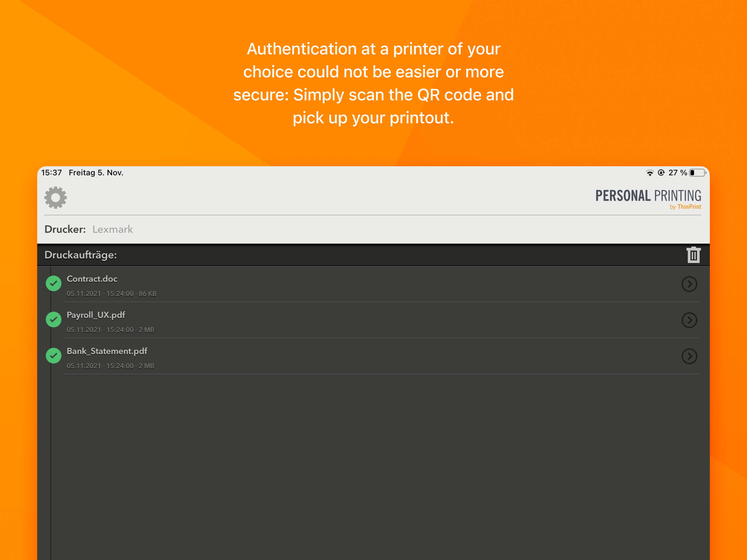Tap the 15:37 clock in status bar
The width and height of the screenshot is (747, 560).
[x=51, y=173]
